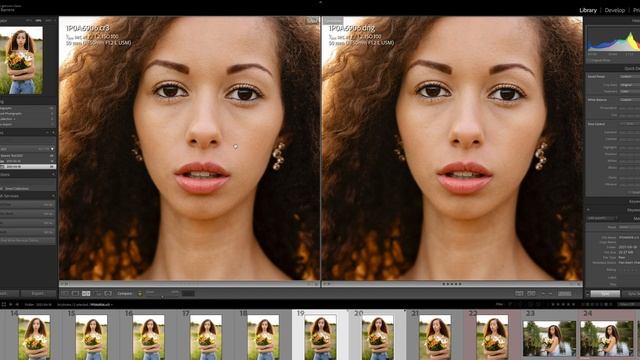Switch to Survey view icon in toolbar
Viewport: 640px width, 360px height.
tap(98, 293)
